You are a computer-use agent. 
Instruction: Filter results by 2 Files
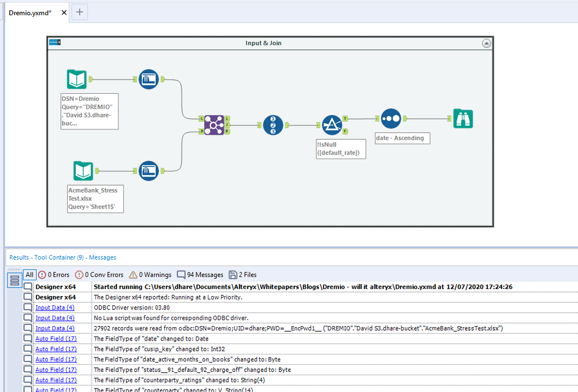pos(242,275)
